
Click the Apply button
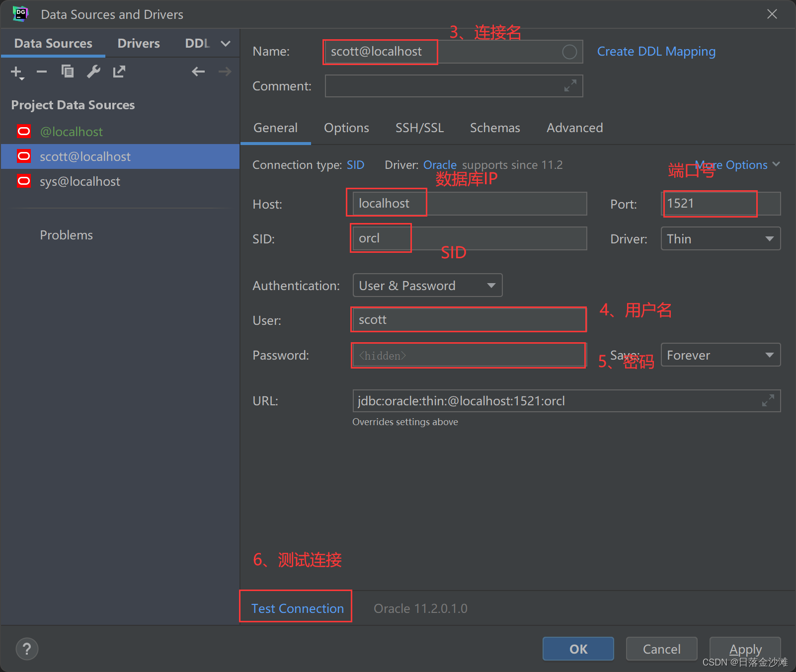[745, 649]
